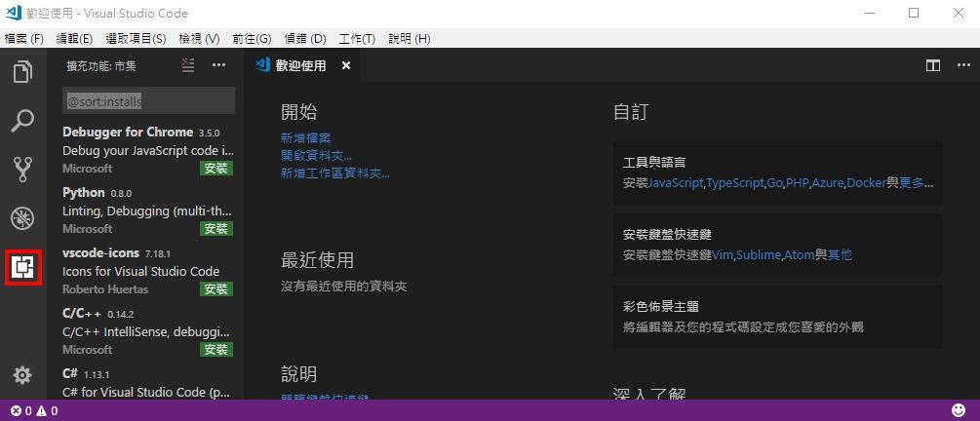Click 安裝鍵盤快速鍵 heading card

click(778, 245)
